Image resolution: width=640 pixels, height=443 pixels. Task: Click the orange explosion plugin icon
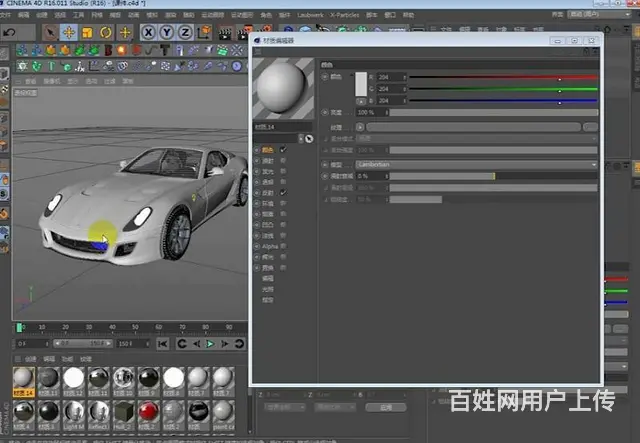click(122, 50)
